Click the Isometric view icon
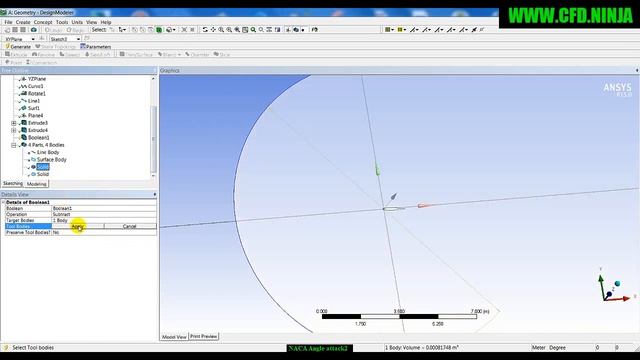Viewport: 640px width, 360px height. pyautogui.click(x=278, y=30)
